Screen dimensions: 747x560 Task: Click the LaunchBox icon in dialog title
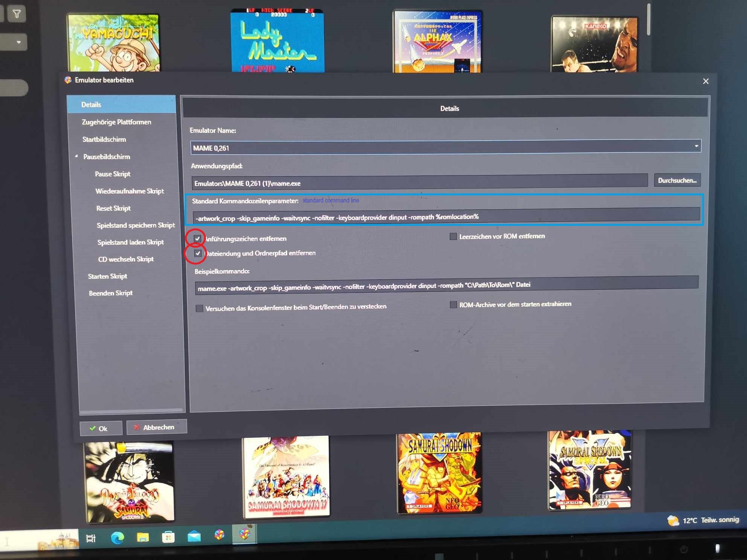click(68, 80)
